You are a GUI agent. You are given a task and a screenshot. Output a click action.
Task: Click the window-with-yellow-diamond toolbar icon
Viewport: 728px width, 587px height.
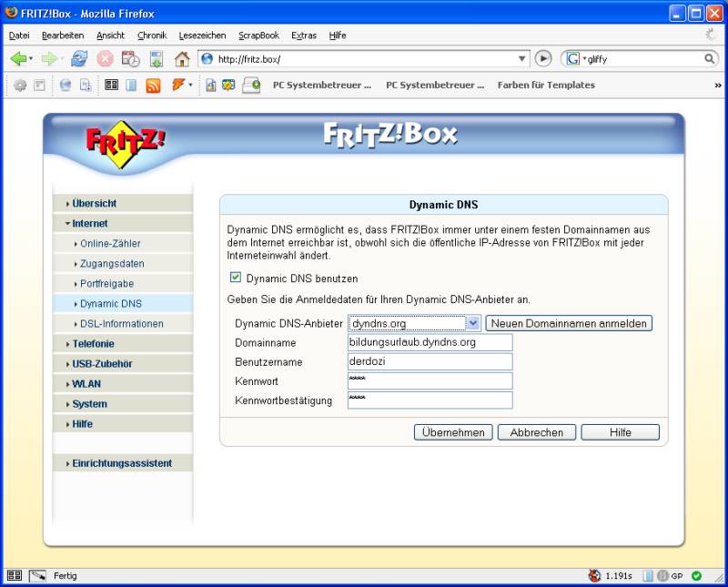click(x=228, y=85)
